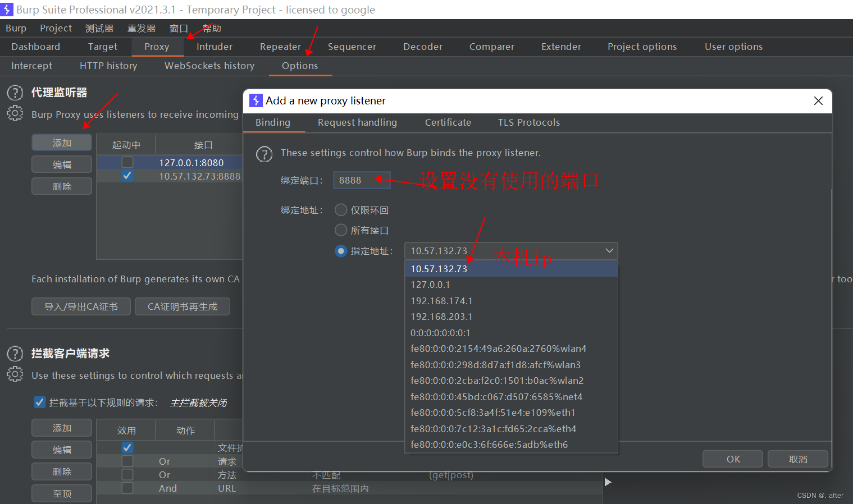The image size is (853, 504).
Task: Confirm the listener dialog with OK
Action: coord(733,459)
